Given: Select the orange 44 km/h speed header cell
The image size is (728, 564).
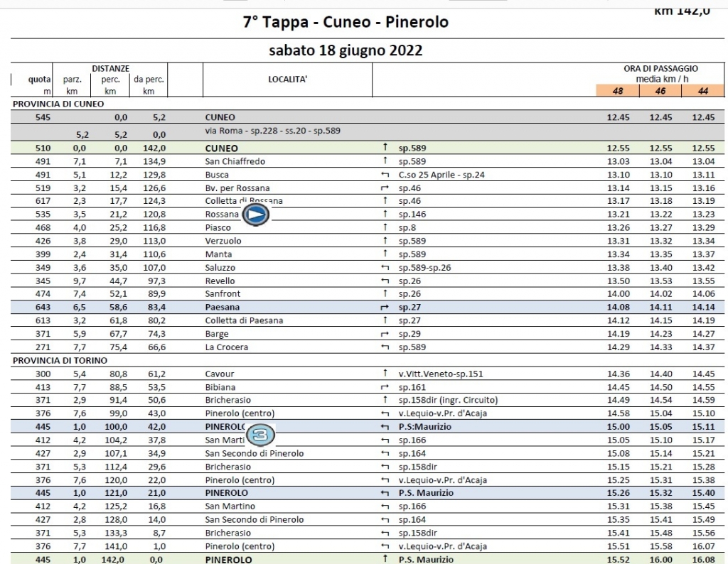Looking at the screenshot, I should click(702, 91).
